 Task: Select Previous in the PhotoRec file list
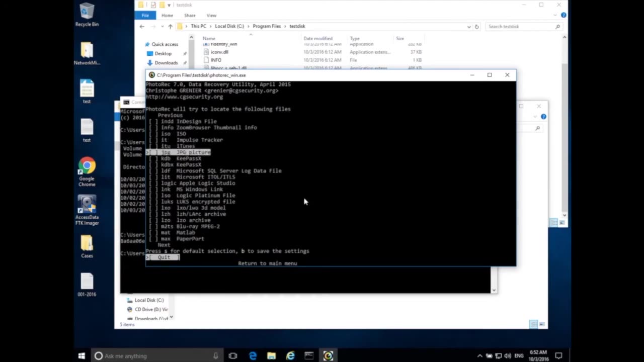(x=170, y=115)
